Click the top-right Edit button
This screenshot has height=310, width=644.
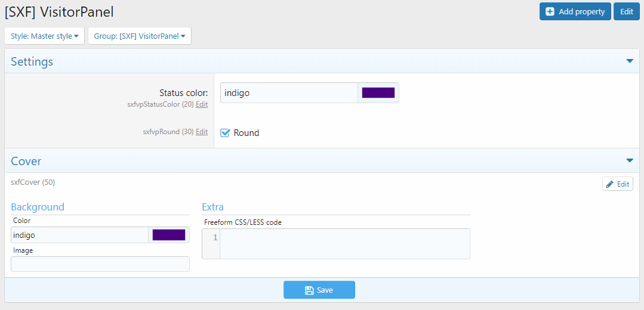[626, 12]
